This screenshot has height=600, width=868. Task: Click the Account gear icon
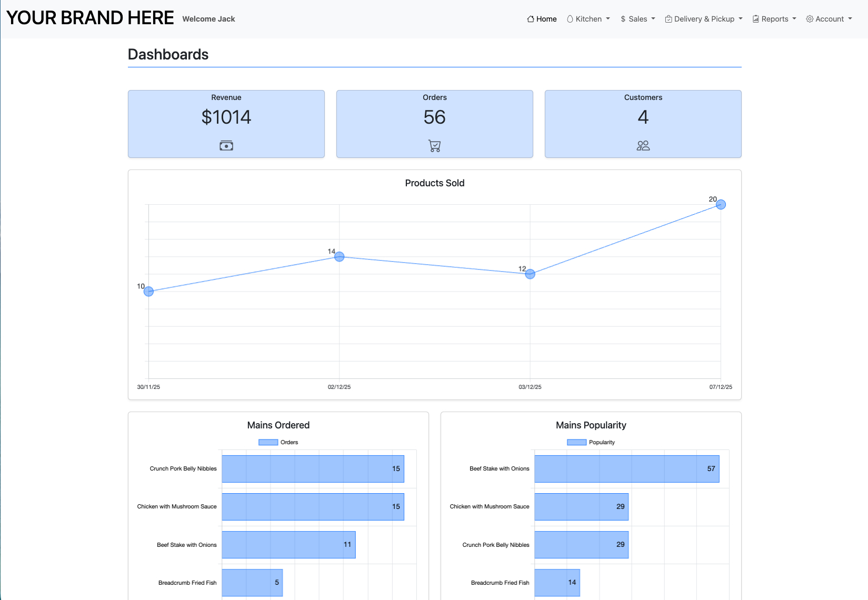(x=809, y=18)
